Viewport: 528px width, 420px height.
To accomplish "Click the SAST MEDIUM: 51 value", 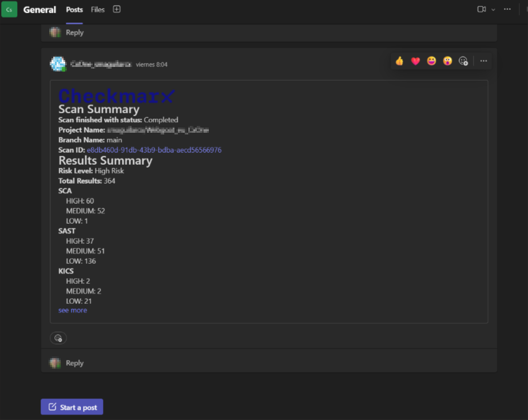I will pyautogui.click(x=86, y=251).
